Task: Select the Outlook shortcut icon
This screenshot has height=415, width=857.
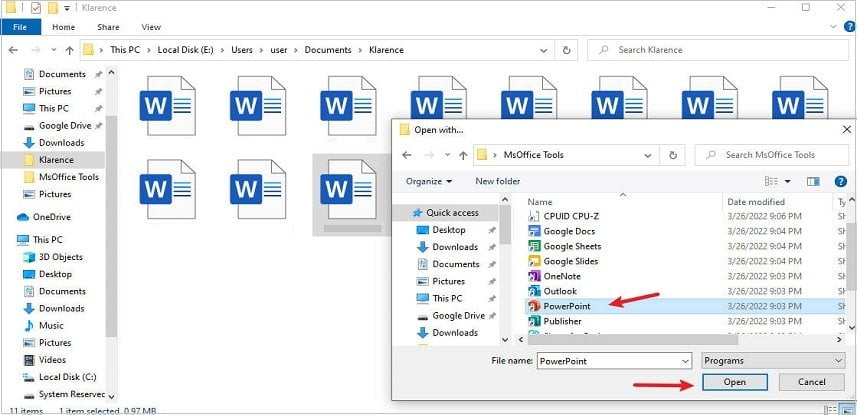Action: [534, 291]
